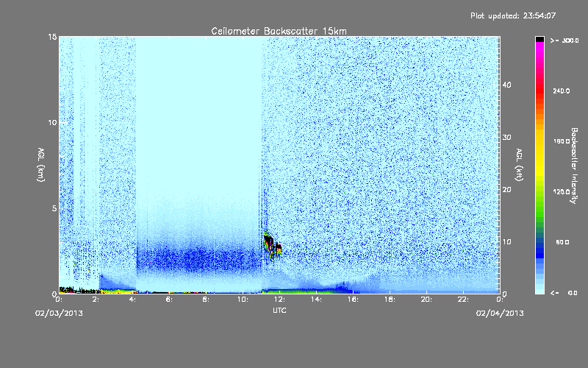Click the 5 km tick on left axis
The image size is (588, 368).
tap(54, 208)
